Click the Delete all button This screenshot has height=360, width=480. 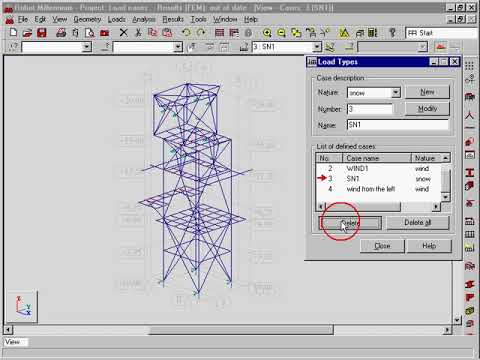418,223
